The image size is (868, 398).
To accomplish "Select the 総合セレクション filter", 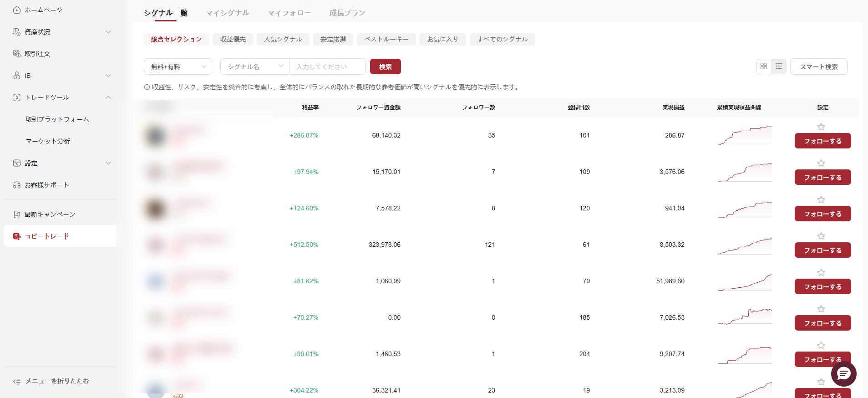I will [177, 39].
